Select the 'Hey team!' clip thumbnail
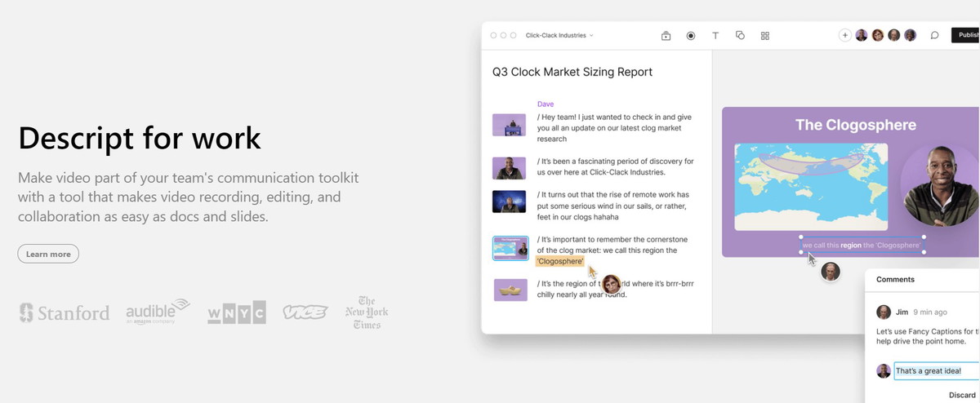The image size is (980, 403). pyautogui.click(x=509, y=125)
